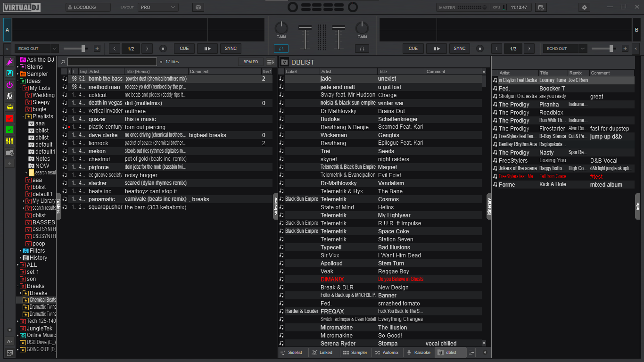Click the round dot icon in sideview bar
The image size is (644, 362).
485,353
